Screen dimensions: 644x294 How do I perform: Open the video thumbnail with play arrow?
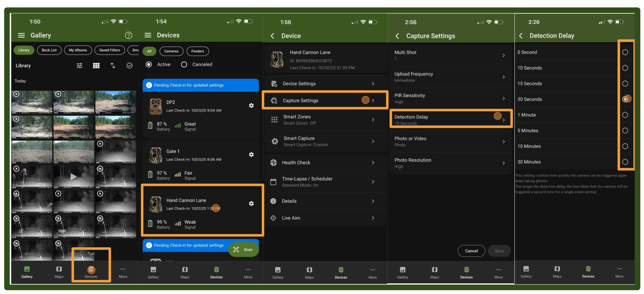(73, 177)
